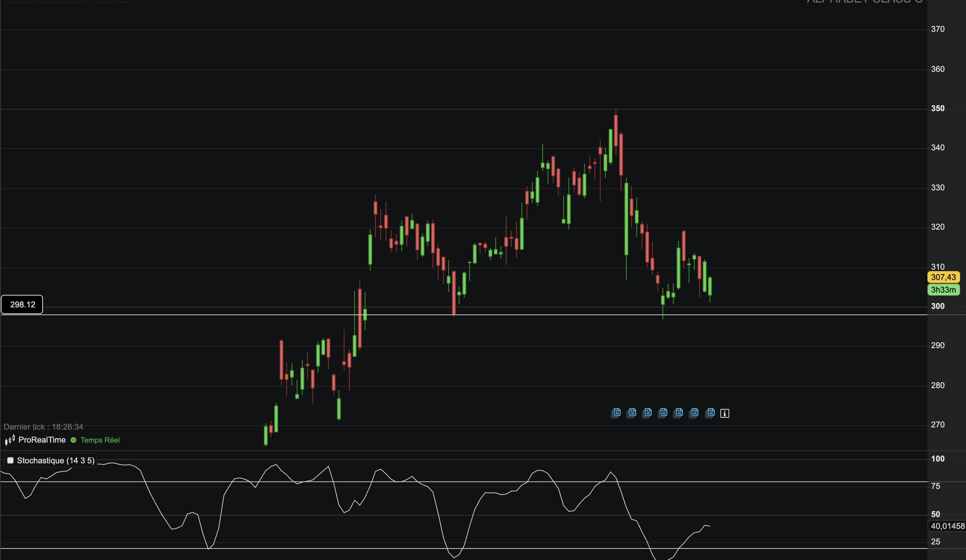Click the 350 level on price axis
The height and width of the screenshot is (560, 966).
(x=937, y=109)
